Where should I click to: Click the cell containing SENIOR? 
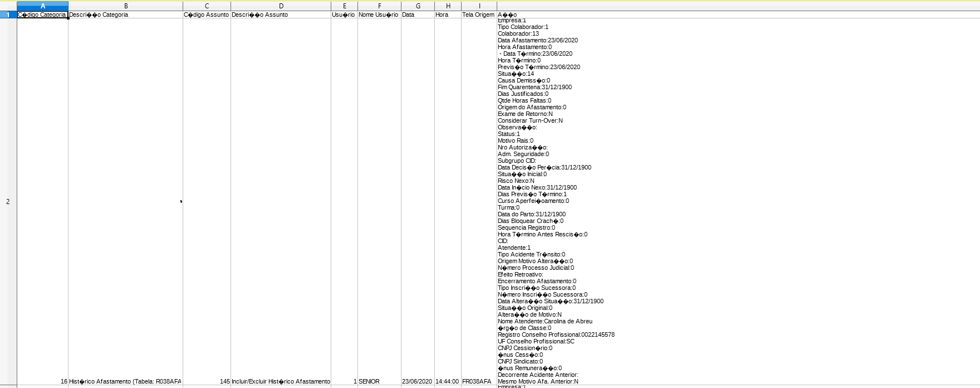(379, 381)
